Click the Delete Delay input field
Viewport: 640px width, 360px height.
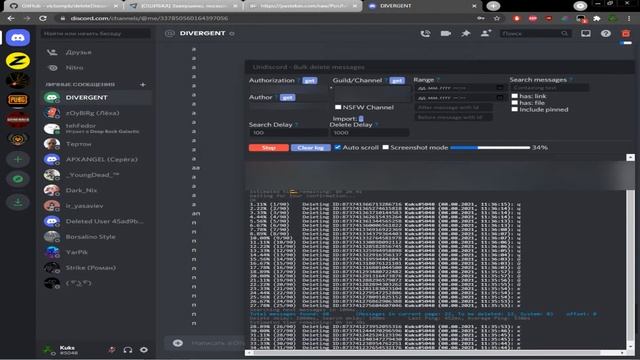tap(369, 133)
